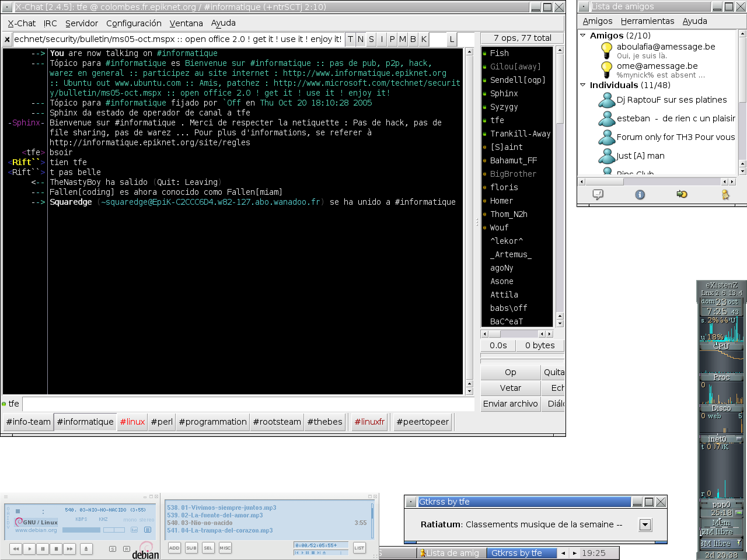
Task: Toggle channel mode K in X-Chat
Action: pos(424,39)
